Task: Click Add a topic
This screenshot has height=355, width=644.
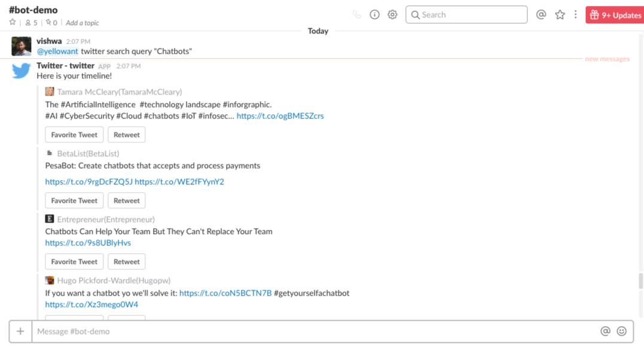Action: (x=82, y=23)
